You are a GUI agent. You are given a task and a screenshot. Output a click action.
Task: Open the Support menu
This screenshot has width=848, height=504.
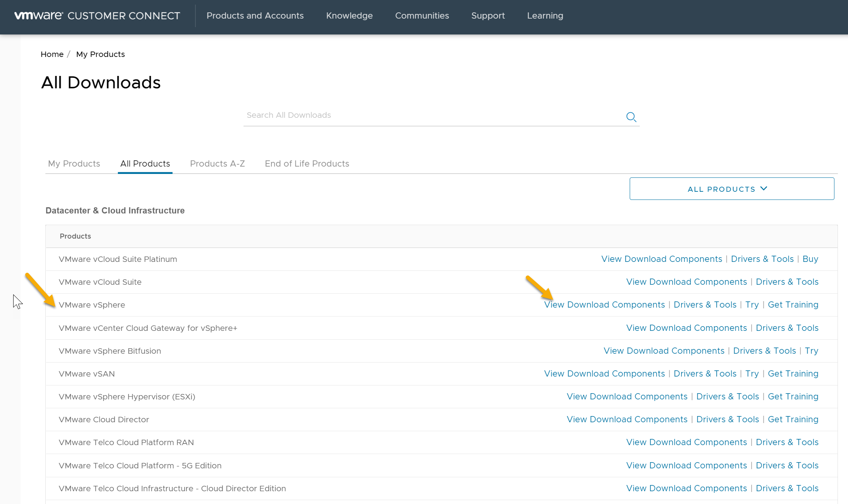(488, 15)
